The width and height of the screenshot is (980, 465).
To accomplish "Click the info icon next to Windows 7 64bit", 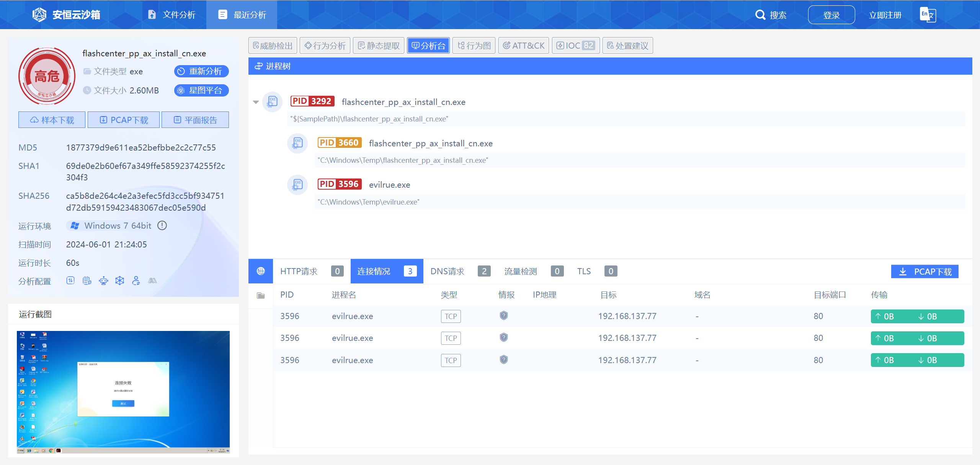I will pos(162,226).
